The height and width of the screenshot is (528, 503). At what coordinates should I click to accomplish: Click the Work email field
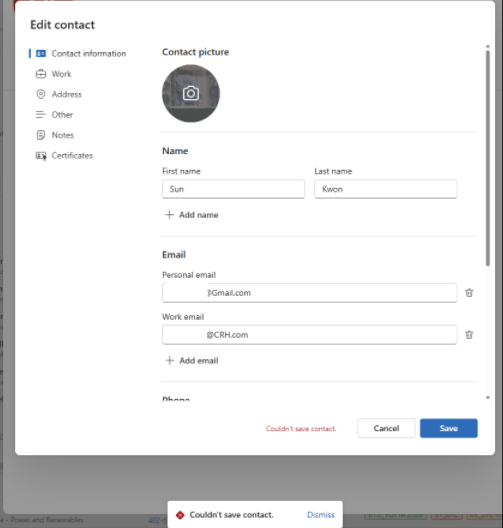tap(310, 335)
